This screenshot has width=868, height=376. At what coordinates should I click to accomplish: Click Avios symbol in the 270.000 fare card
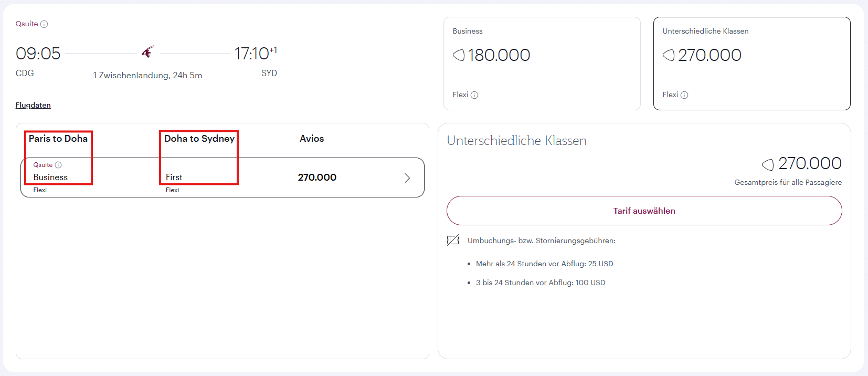click(x=669, y=55)
